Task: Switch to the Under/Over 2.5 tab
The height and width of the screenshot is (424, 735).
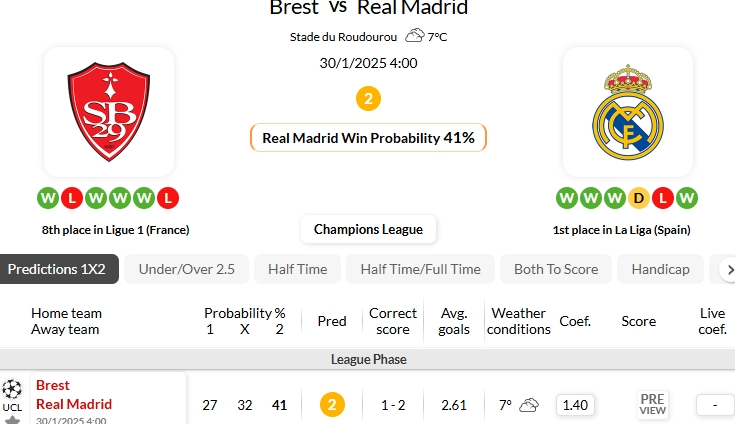Action: click(187, 269)
